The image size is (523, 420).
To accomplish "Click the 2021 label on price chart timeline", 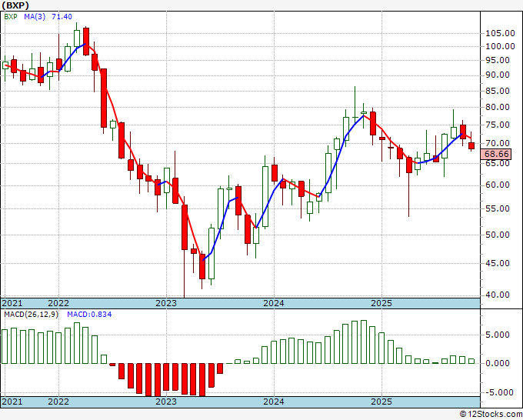I will (x=12, y=303).
